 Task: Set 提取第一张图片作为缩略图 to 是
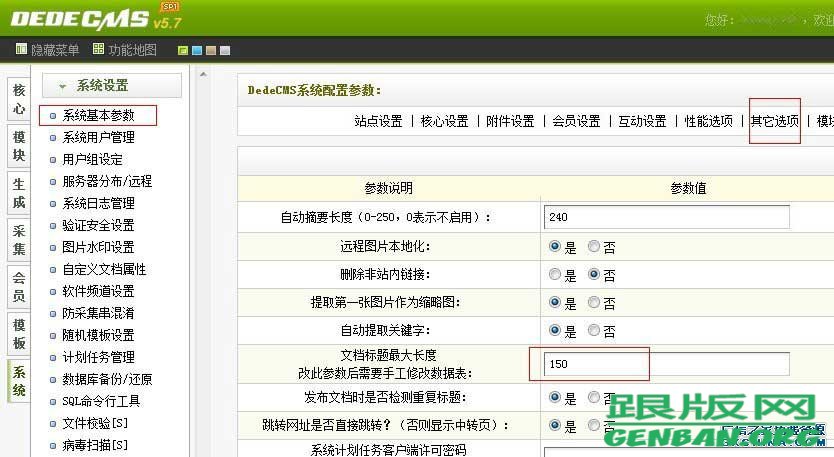[x=555, y=302]
